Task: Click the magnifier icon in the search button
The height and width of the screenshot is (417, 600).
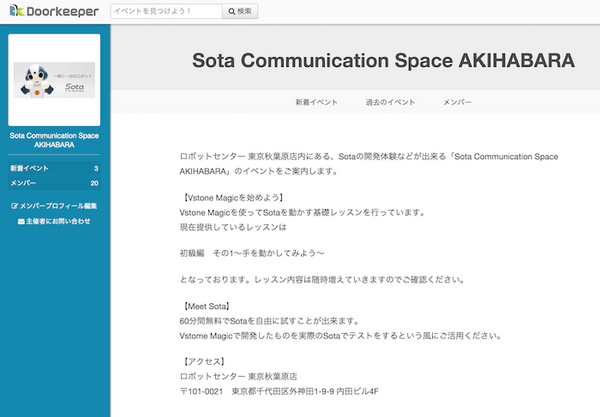Action: pyautogui.click(x=232, y=12)
